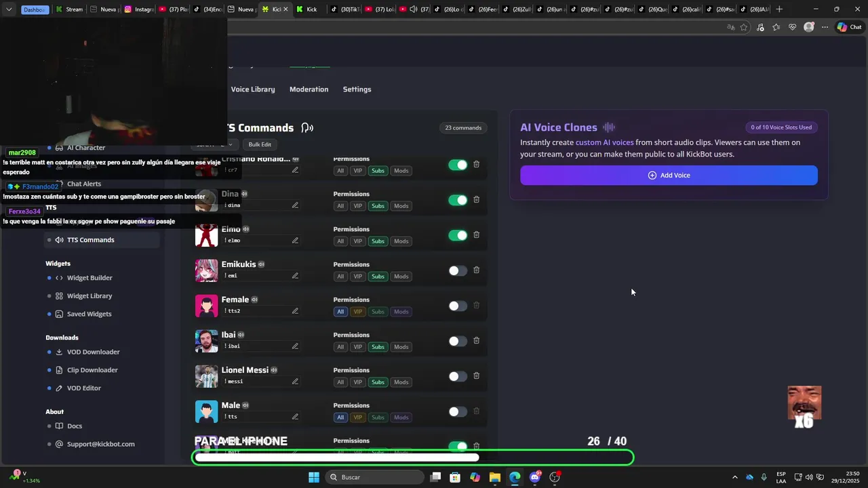Open the browser settings and more menu
This screenshot has width=868, height=488.
click(x=825, y=27)
